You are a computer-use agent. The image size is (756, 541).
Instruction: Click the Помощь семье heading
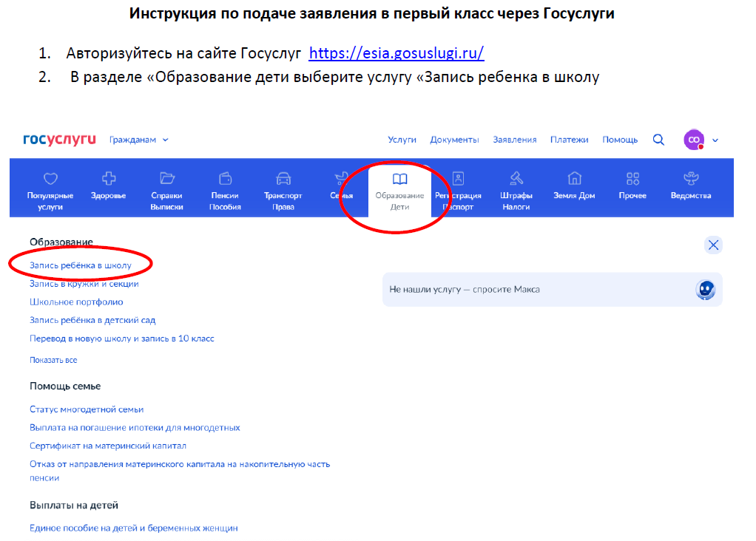pos(65,387)
